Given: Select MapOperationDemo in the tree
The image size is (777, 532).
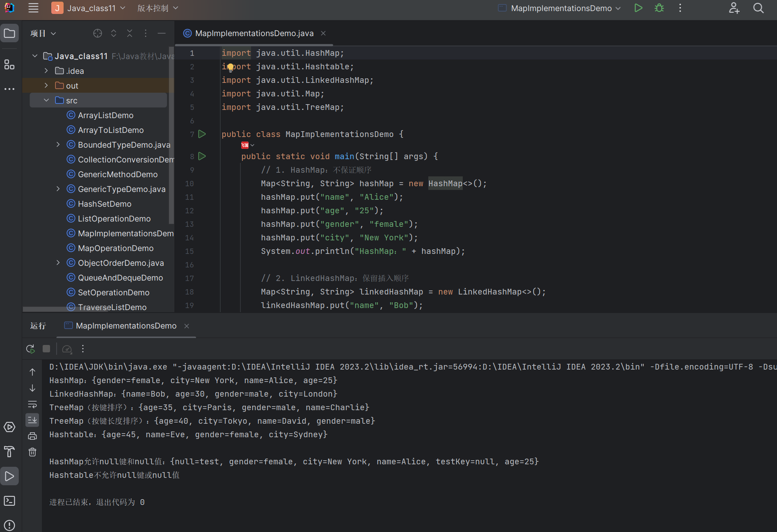Looking at the screenshot, I should click(116, 248).
